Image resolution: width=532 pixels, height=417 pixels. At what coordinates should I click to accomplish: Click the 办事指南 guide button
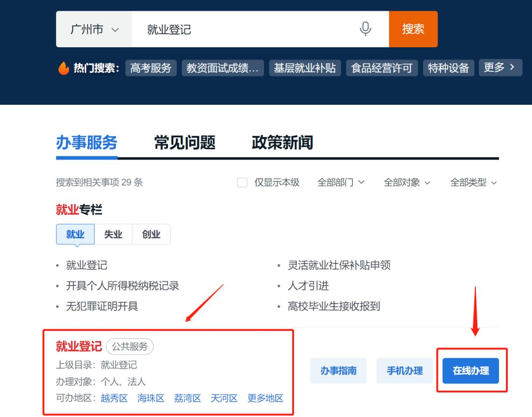pyautogui.click(x=338, y=371)
